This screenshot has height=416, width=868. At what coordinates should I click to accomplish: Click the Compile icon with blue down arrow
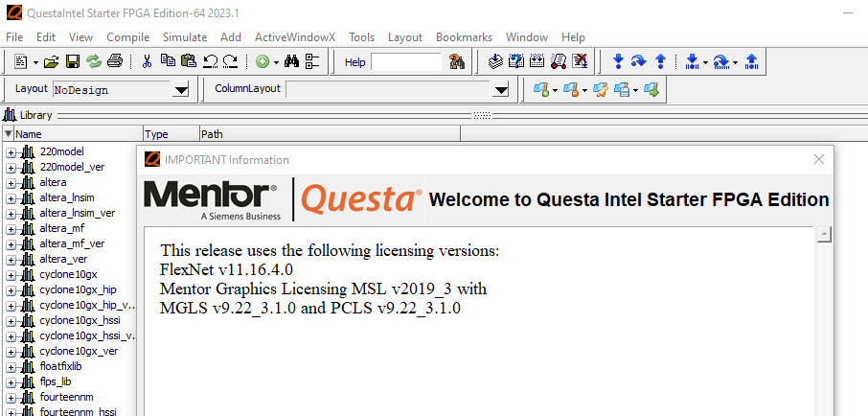tap(495, 61)
